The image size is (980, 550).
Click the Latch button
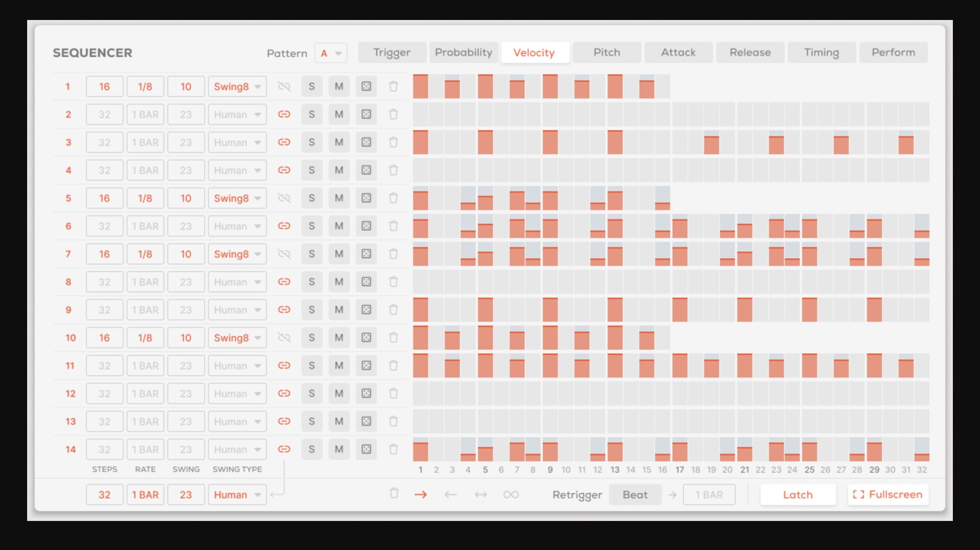click(x=798, y=494)
